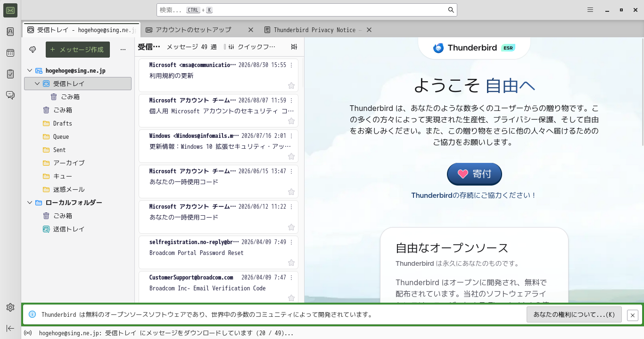Open the 迷惑メール folder
Image resolution: width=644 pixels, height=339 pixels.
[x=78, y=189]
